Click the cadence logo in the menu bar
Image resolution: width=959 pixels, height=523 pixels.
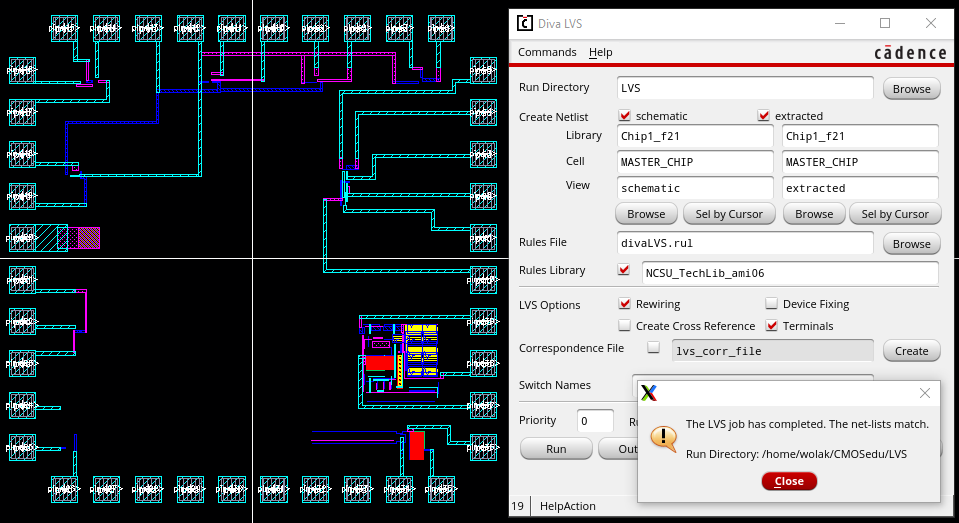tap(910, 52)
